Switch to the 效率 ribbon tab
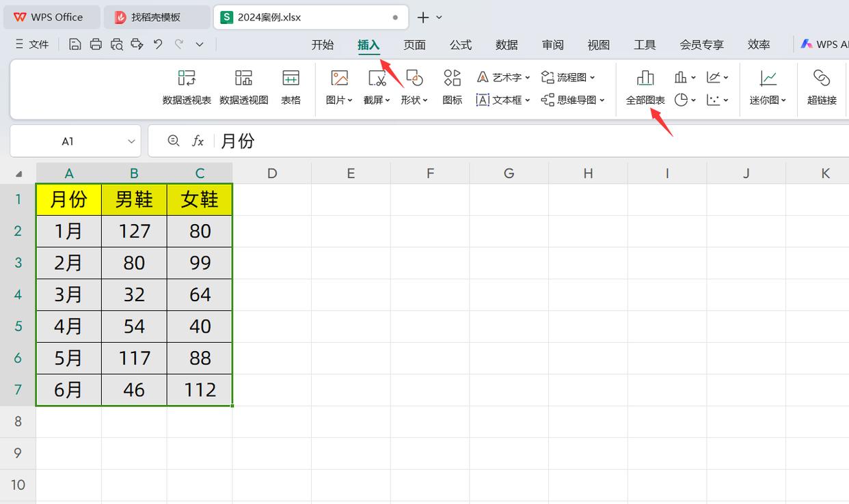Image resolution: width=849 pixels, height=504 pixels. pyautogui.click(x=759, y=44)
